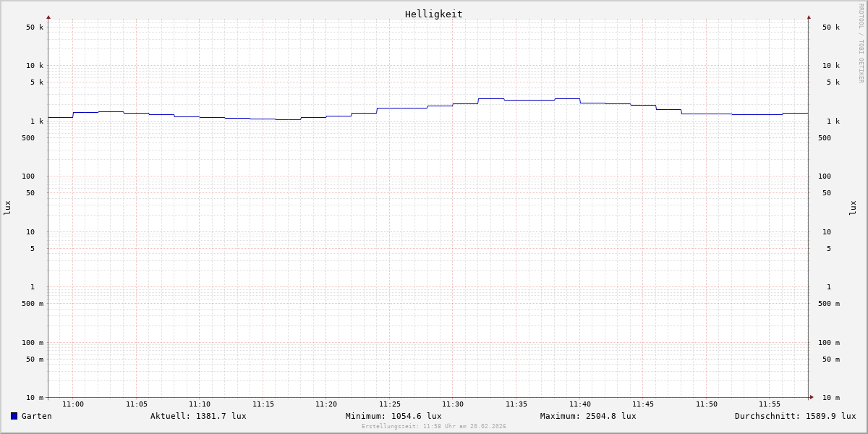Image resolution: width=868 pixels, height=434 pixels.
Task: Click the 11:30 time axis label
Action: tap(453, 404)
